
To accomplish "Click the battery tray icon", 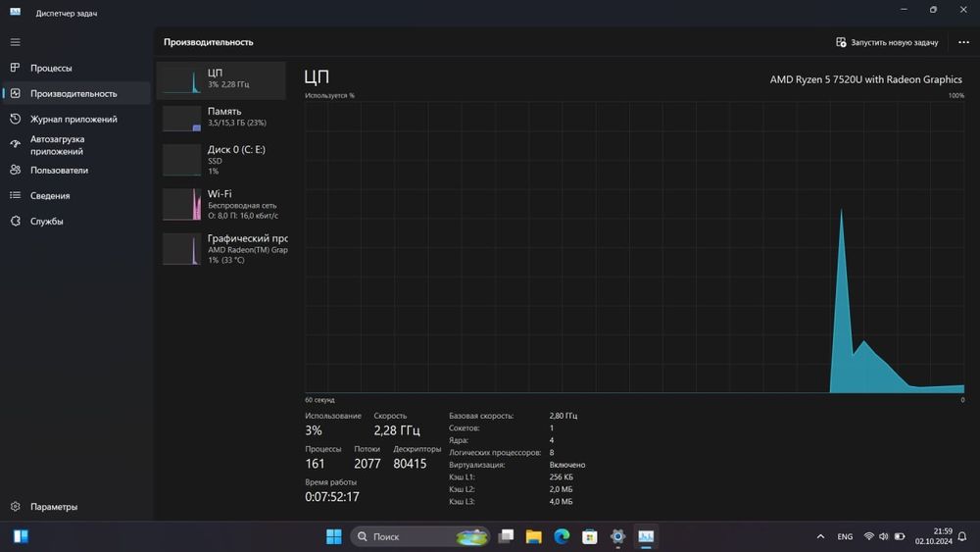I will 900,536.
